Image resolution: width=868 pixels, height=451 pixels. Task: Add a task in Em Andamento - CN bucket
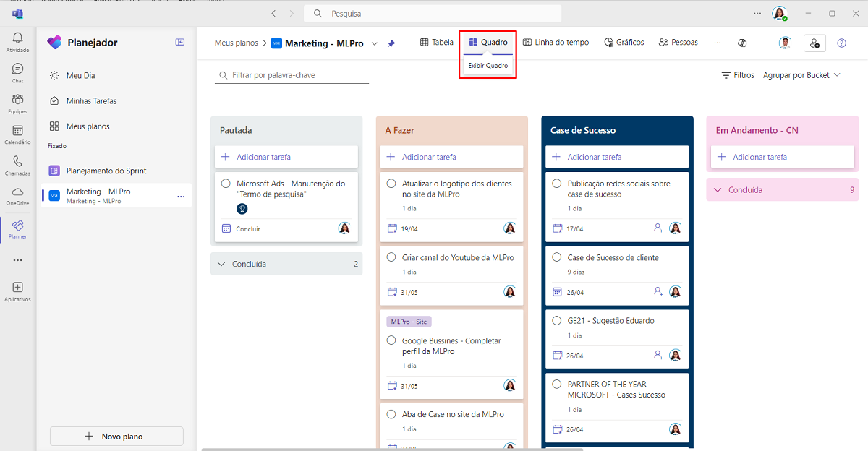(x=783, y=157)
